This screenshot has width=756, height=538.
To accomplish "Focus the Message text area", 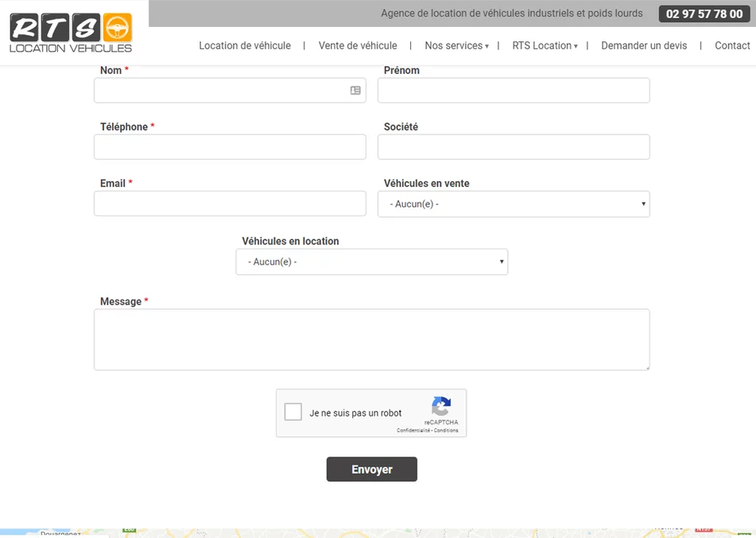I will pyautogui.click(x=372, y=339).
